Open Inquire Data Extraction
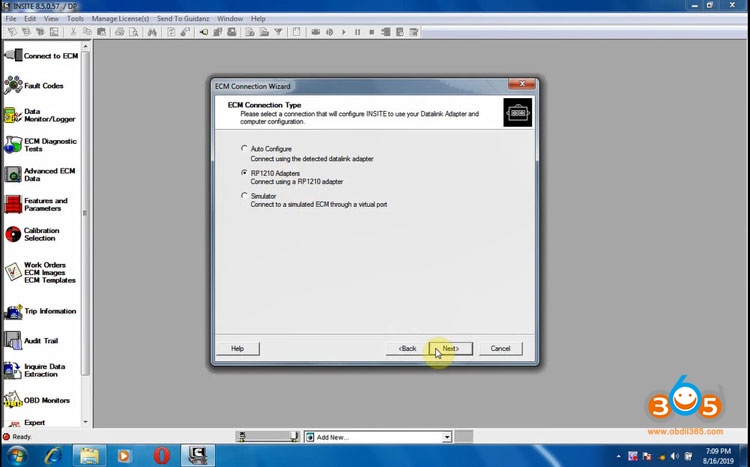 34,370
